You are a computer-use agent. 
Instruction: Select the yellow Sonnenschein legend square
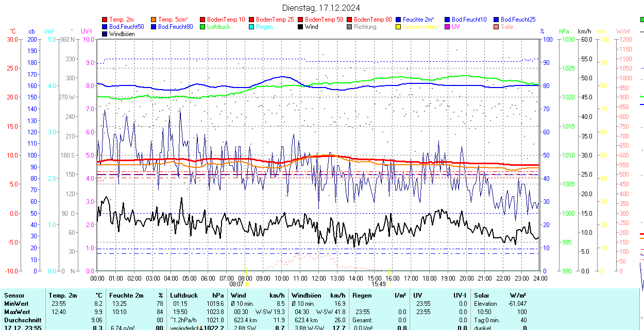[399, 27]
